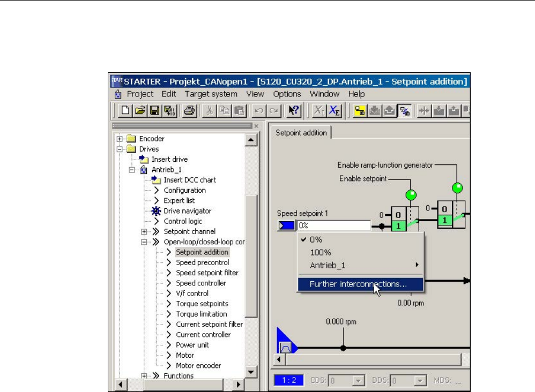Expand the Encoder folder node

pyautogui.click(x=120, y=139)
